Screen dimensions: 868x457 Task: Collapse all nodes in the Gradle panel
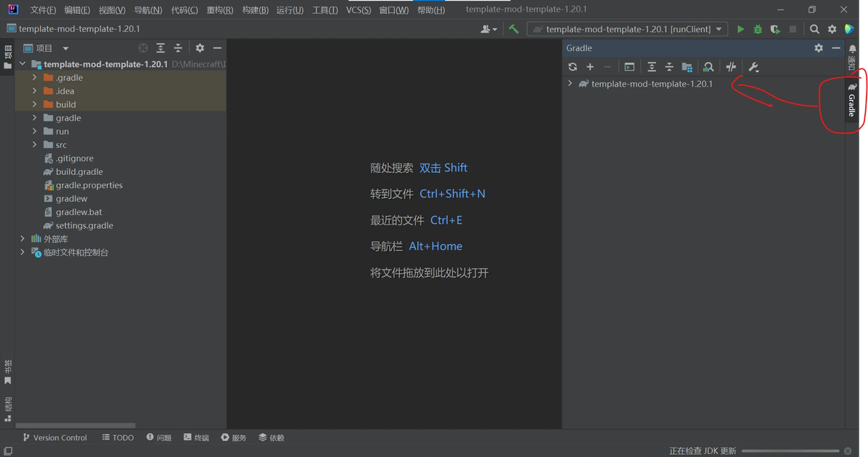click(669, 67)
